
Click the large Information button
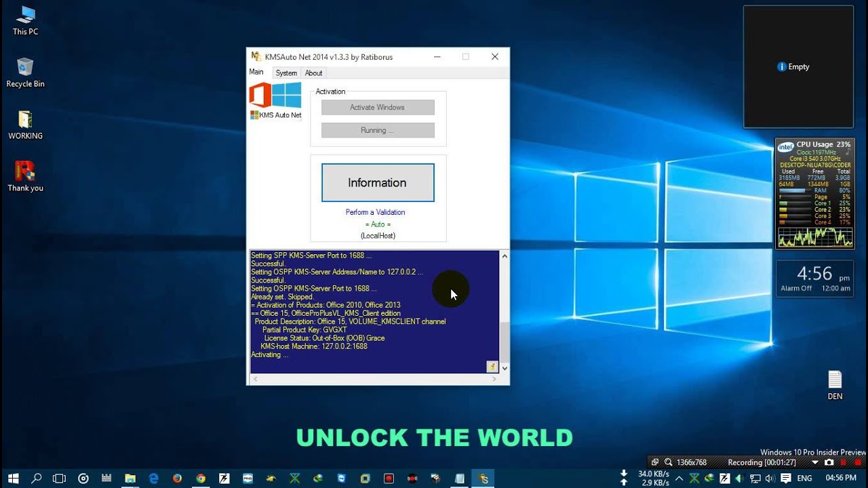[378, 182]
